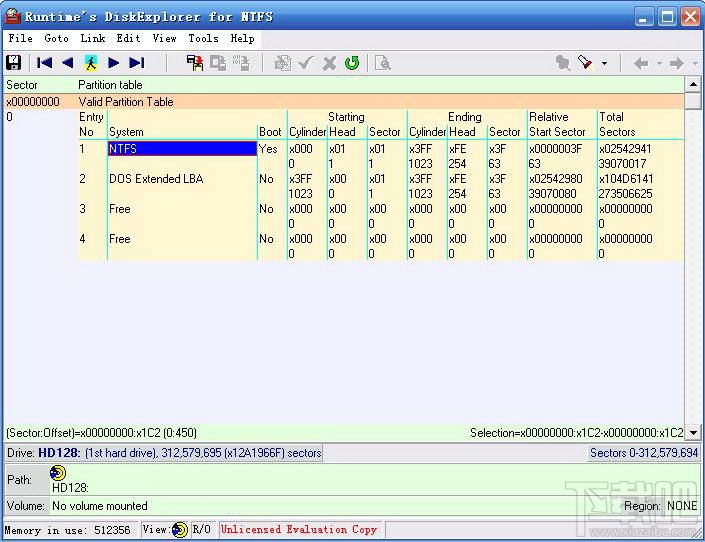
Task: Click the scroll up arrow of vertical scrollbar
Action: [x=693, y=86]
